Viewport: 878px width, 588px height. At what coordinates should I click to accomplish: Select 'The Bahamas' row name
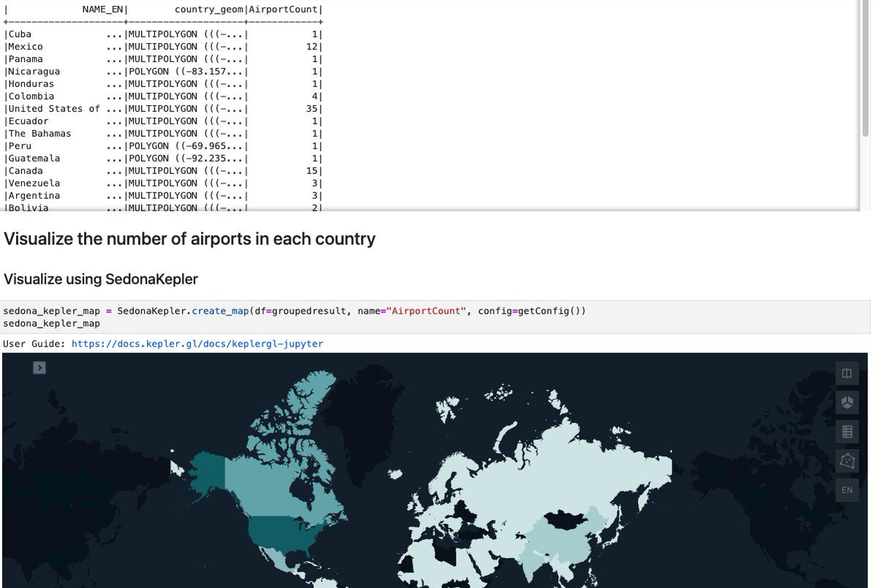(x=40, y=134)
